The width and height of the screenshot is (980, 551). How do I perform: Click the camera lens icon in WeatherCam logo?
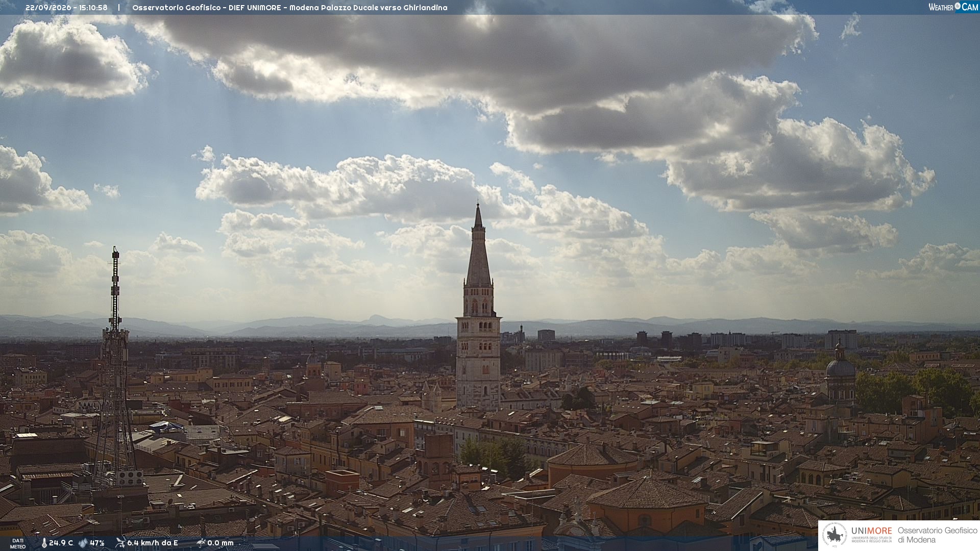958,7
